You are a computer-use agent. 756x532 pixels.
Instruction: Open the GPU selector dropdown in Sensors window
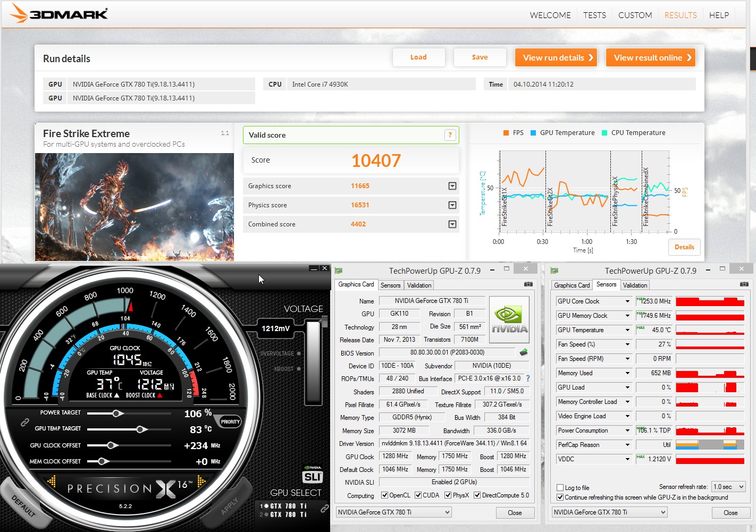[x=609, y=512]
